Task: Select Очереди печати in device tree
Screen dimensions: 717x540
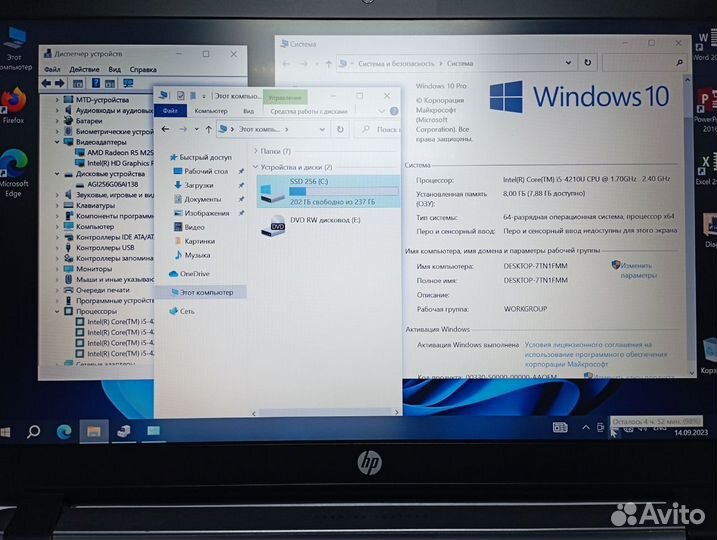Action: [x=97, y=290]
